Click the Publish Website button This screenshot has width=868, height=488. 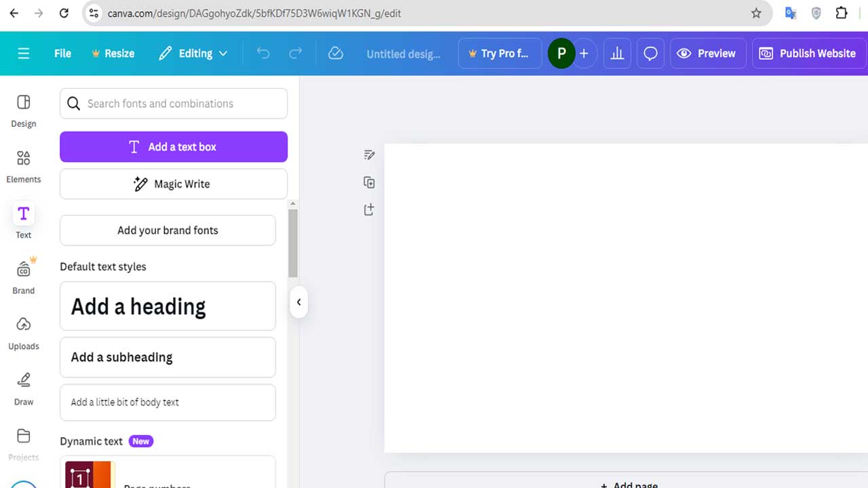click(808, 54)
